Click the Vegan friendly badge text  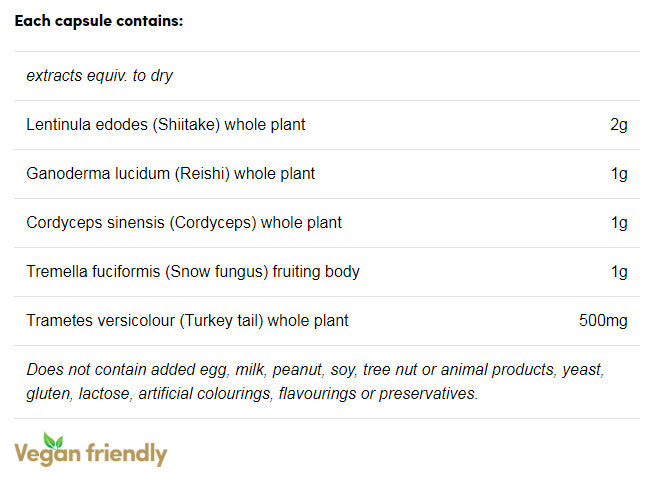(x=91, y=453)
